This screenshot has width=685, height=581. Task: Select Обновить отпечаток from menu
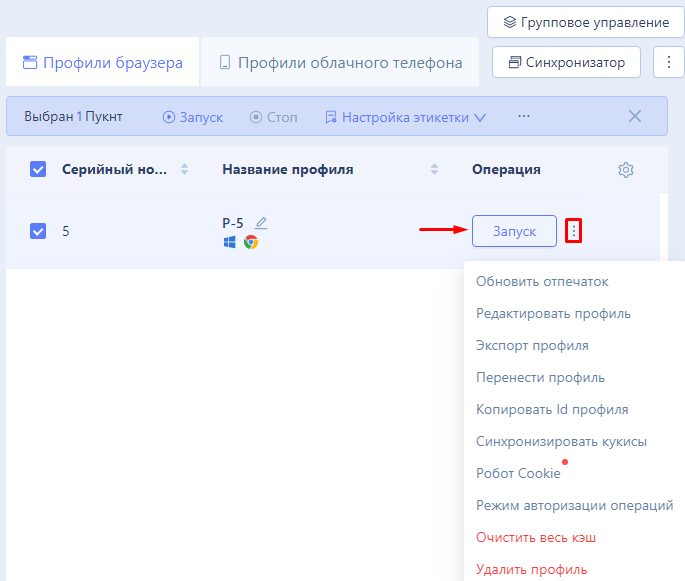[542, 282]
